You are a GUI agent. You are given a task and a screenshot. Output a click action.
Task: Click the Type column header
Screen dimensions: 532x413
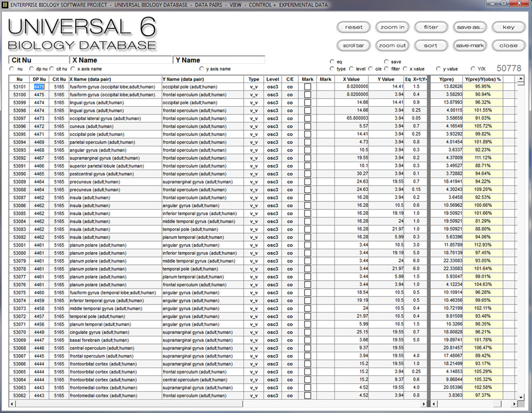(254, 79)
